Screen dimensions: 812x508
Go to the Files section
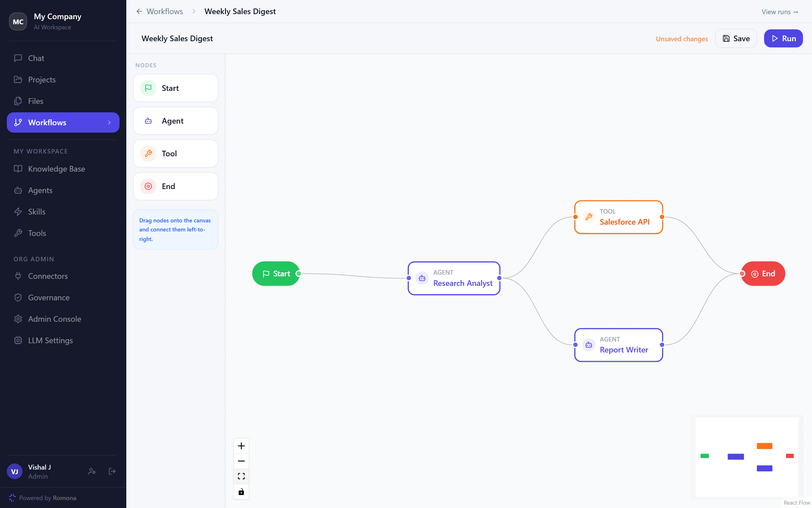pos(63,101)
